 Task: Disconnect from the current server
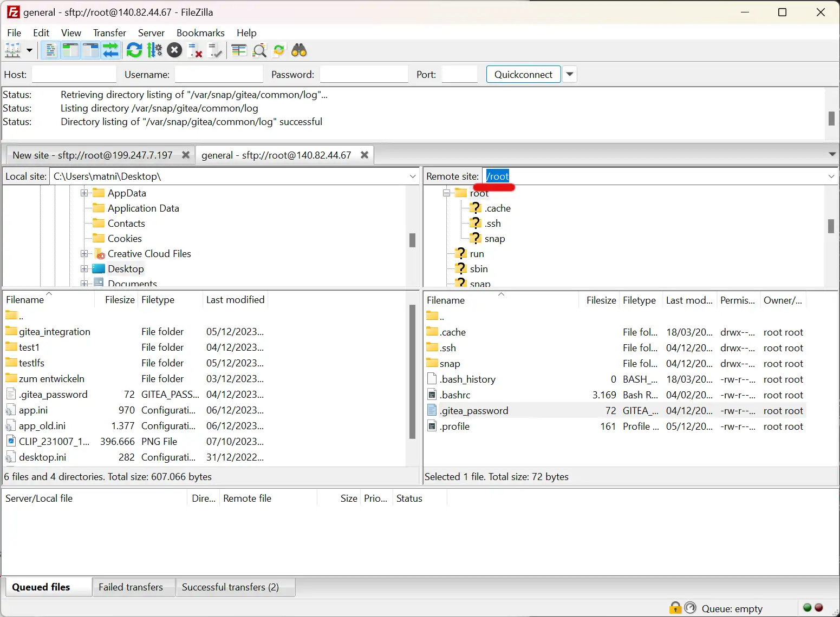[x=194, y=50]
